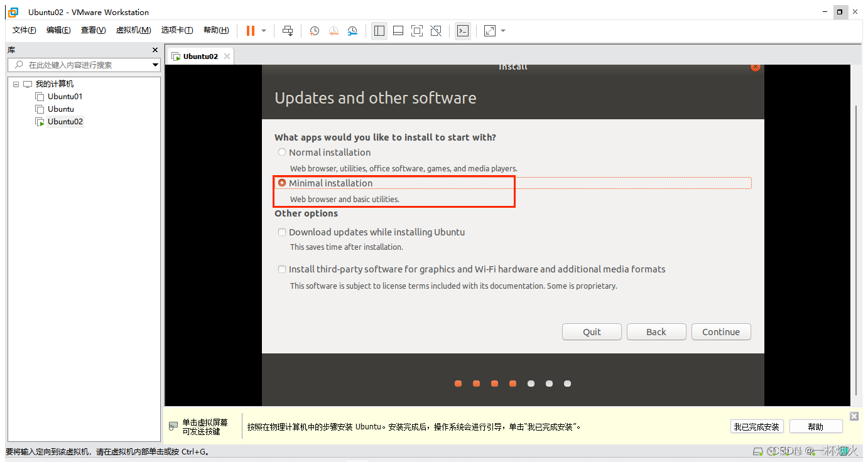Open the 文件(F) menu

[x=24, y=30]
